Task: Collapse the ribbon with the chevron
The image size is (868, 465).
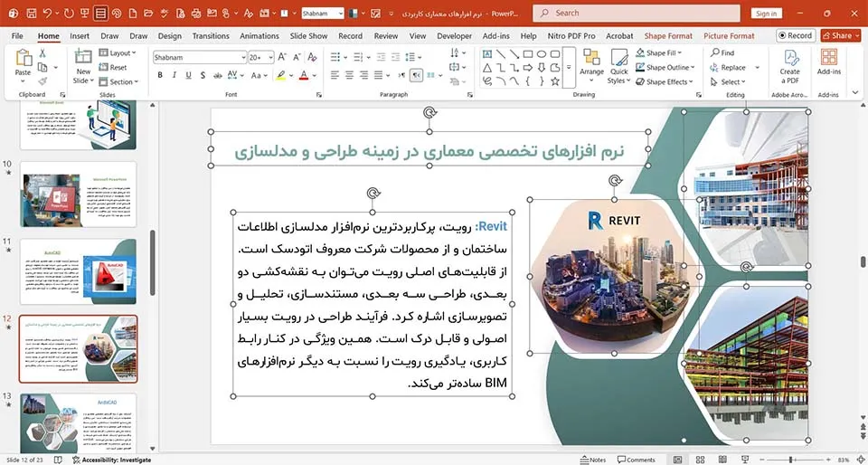Action: [x=855, y=92]
